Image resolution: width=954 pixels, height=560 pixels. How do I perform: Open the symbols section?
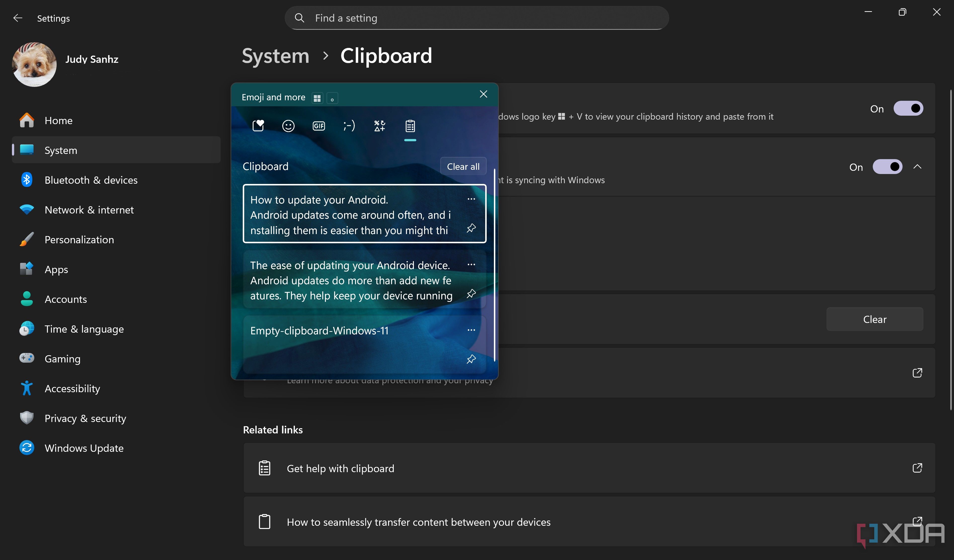tap(379, 126)
